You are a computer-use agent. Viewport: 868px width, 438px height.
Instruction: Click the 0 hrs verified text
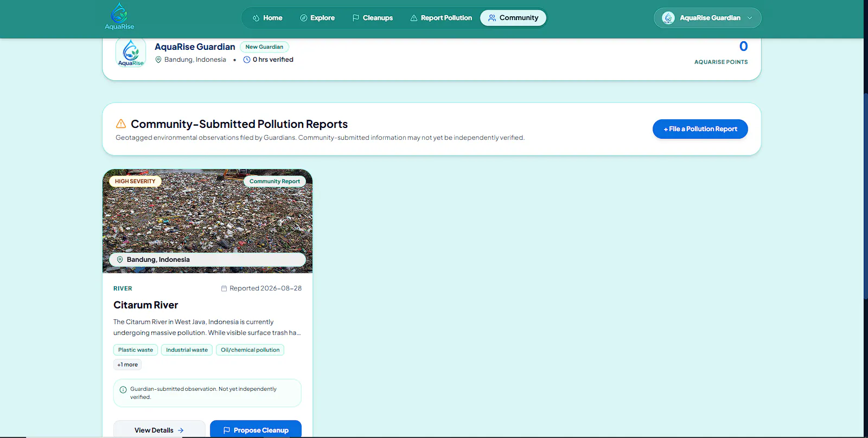pos(273,60)
